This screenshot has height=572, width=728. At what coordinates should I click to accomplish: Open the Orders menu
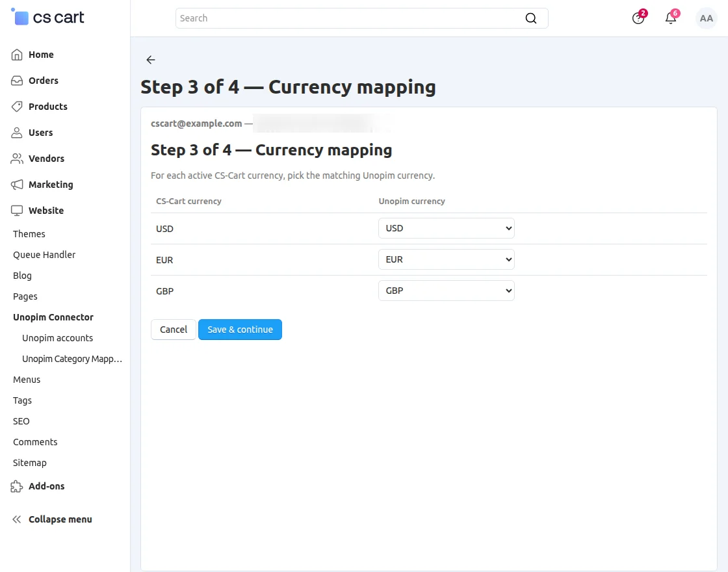pos(43,81)
